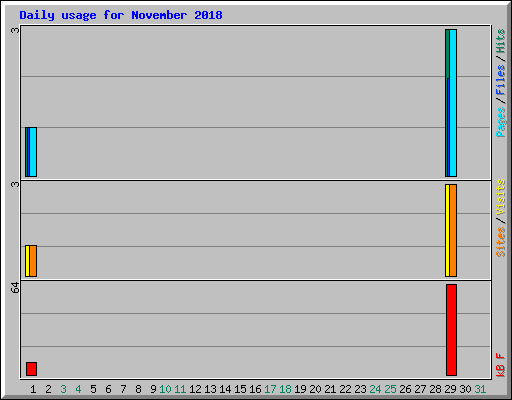The width and height of the screenshot is (512, 400).
Task: Click day "5" on the x-axis
Action: click(x=93, y=389)
